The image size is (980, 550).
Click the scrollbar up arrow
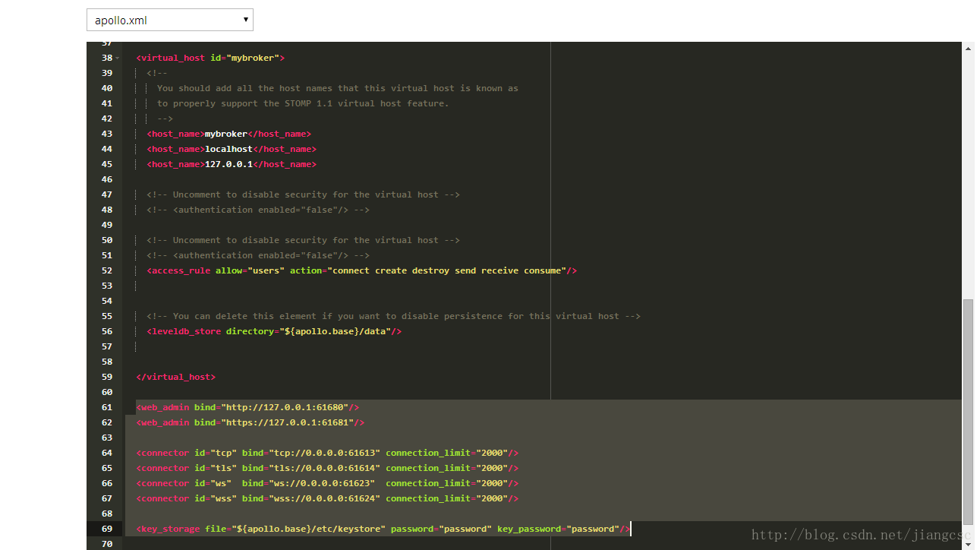click(x=968, y=48)
